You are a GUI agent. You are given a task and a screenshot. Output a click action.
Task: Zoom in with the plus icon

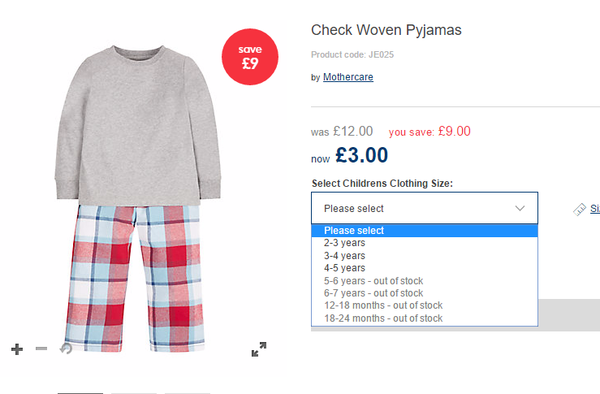pyautogui.click(x=17, y=349)
